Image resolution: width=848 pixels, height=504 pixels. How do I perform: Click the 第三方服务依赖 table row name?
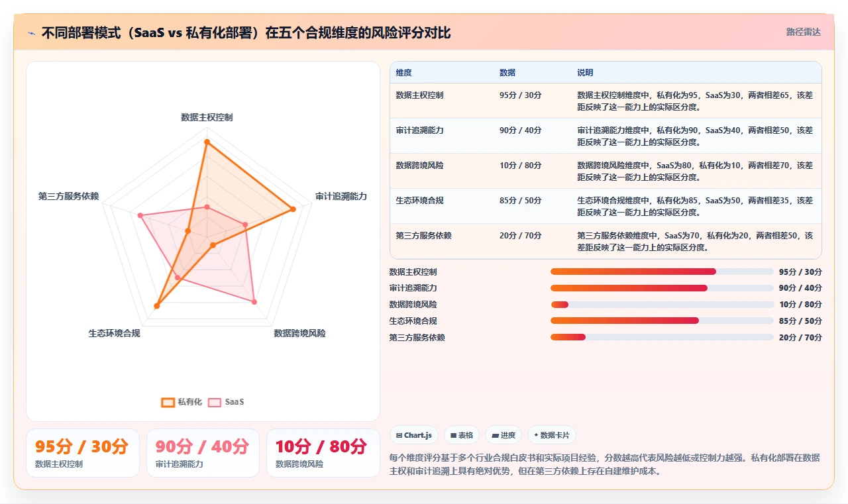click(x=424, y=235)
